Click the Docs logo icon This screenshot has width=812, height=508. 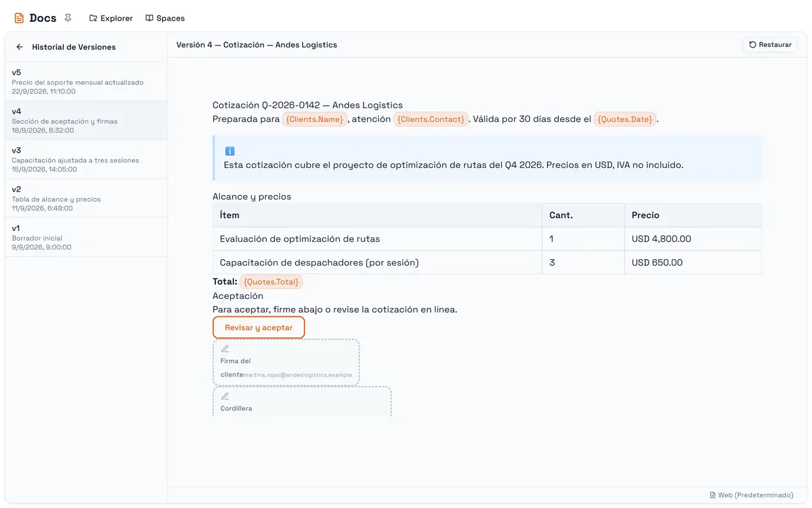[19, 18]
